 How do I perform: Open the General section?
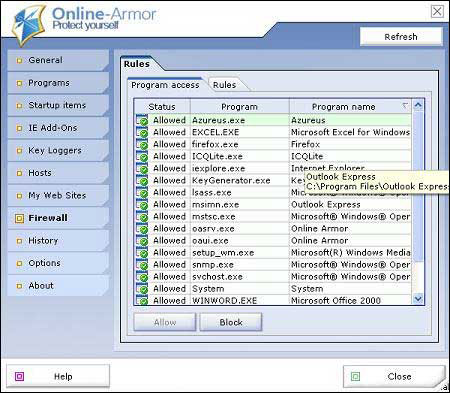(58, 60)
